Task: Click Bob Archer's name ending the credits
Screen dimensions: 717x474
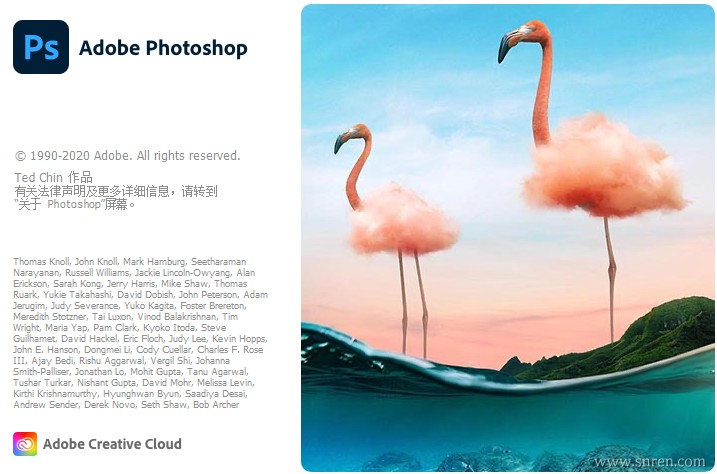Action: [x=216, y=405]
